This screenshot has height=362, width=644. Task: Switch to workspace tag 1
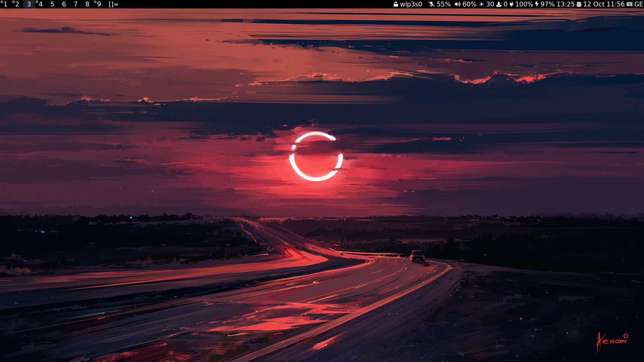point(5,4)
